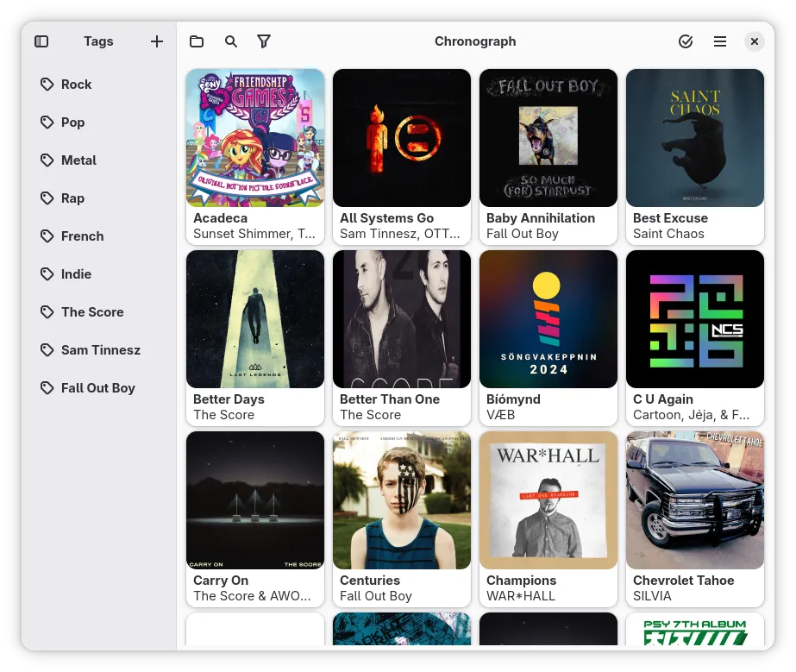Click the 'Champions' song title text
Image resolution: width=796 pixels, height=672 pixels.
click(522, 581)
